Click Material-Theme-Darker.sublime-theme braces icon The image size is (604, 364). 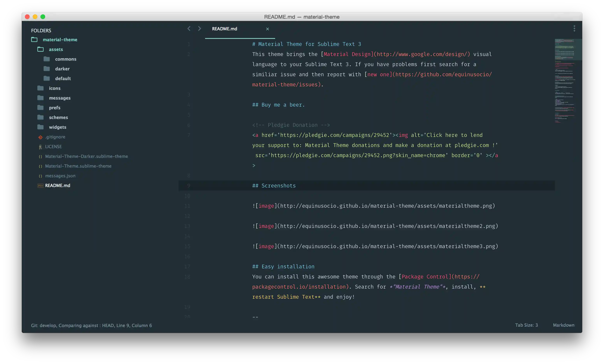coord(40,157)
